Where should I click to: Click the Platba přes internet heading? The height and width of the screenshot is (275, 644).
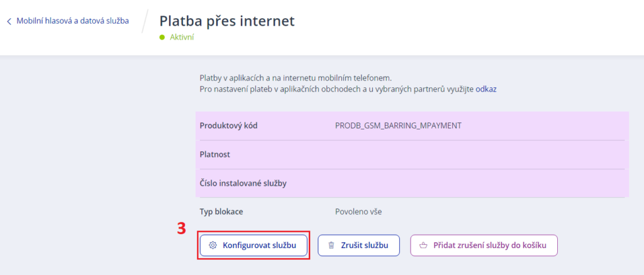pyautogui.click(x=226, y=21)
